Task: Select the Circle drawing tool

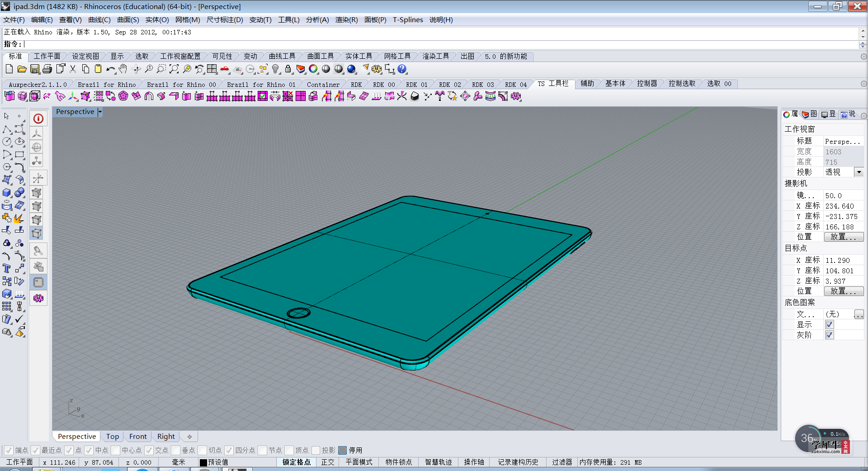Action: tap(7, 142)
